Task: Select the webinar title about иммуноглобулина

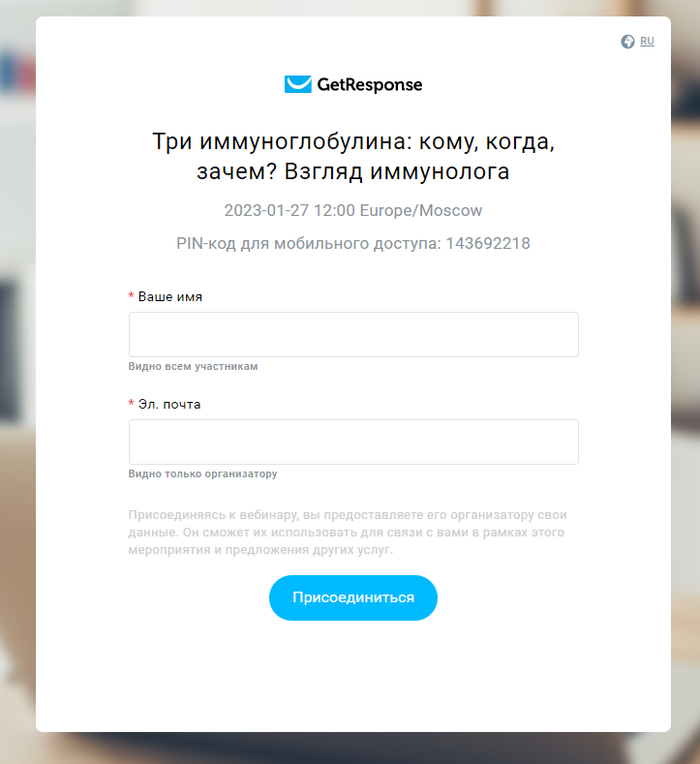Action: [353, 157]
